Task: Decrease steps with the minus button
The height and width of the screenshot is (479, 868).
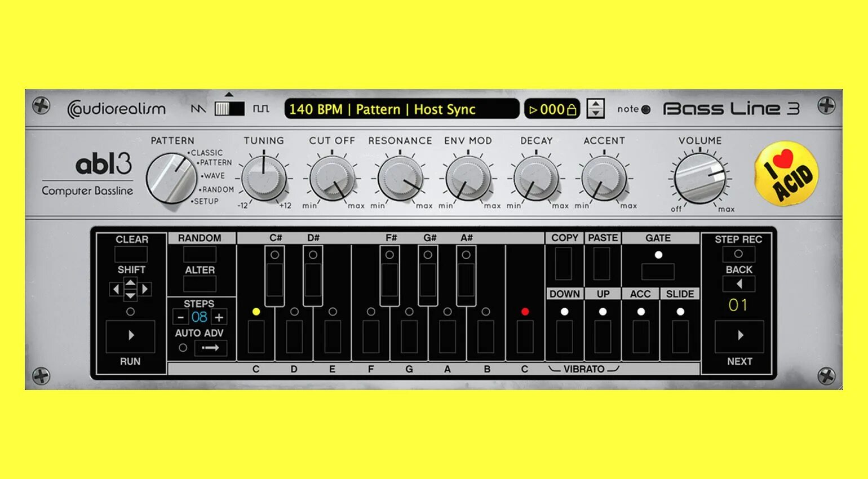Action: coord(180,317)
